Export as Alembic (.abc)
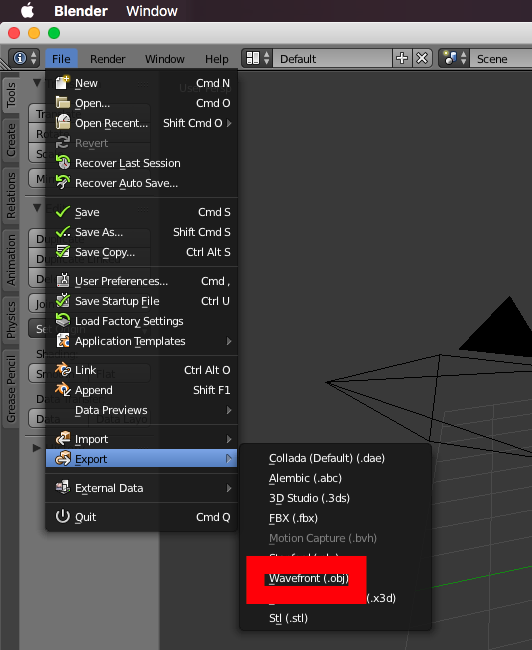532x650 pixels. [336, 478]
